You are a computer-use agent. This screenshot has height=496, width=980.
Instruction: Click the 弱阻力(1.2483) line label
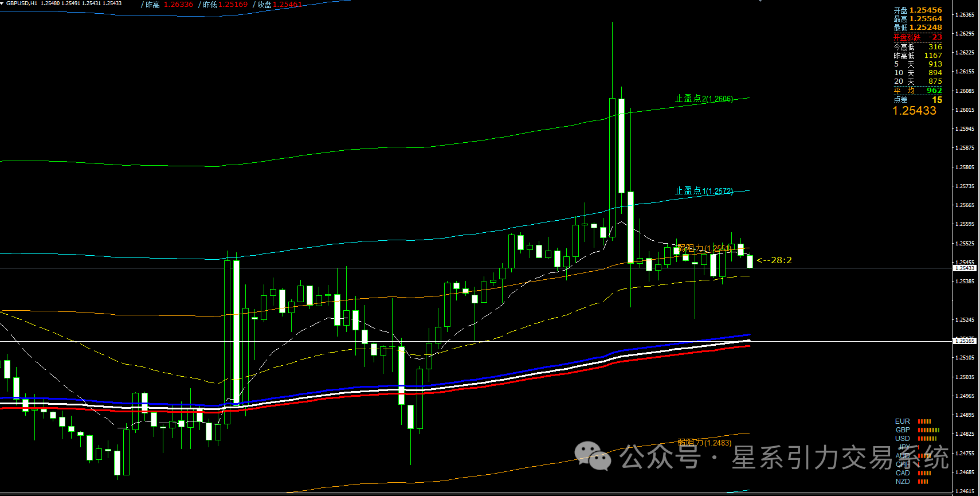click(x=704, y=443)
